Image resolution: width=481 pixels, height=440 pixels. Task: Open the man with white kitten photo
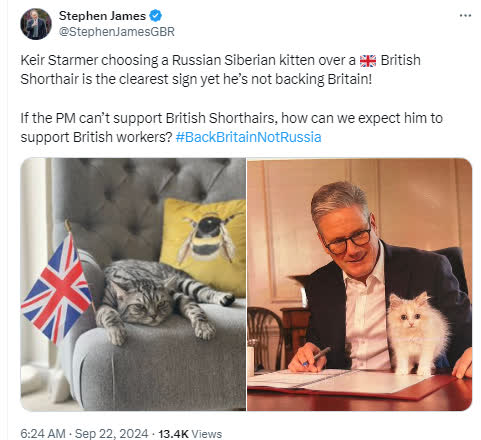click(360, 284)
